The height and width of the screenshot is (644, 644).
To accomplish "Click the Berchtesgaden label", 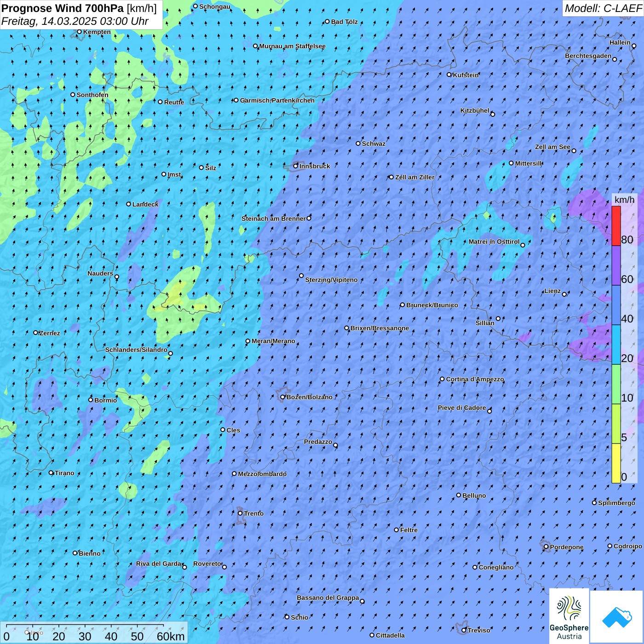I will coord(588,56).
